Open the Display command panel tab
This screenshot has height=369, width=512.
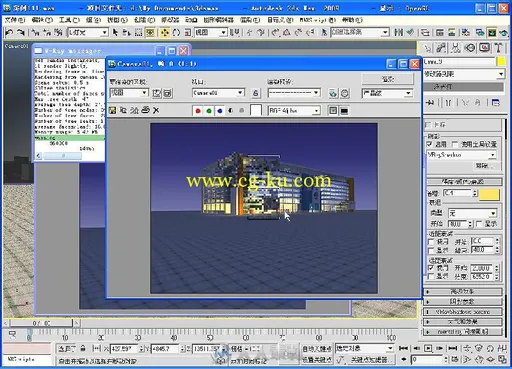point(484,48)
